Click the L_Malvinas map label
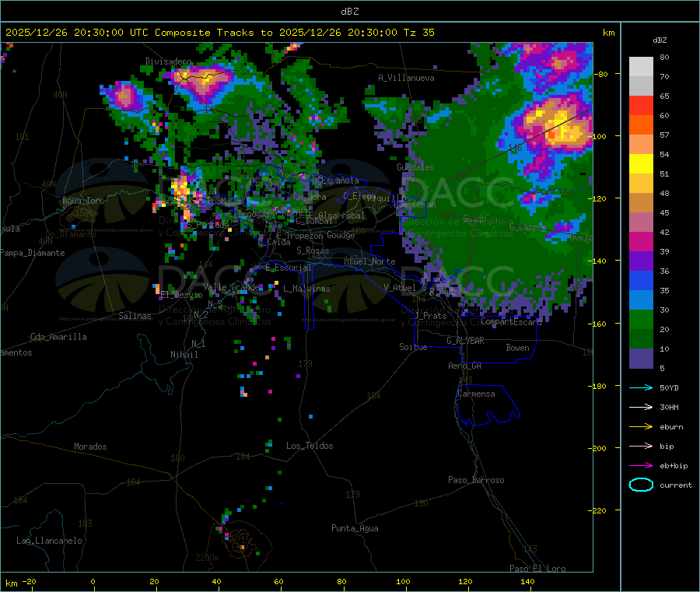This screenshot has height=592, width=700. pos(306,289)
